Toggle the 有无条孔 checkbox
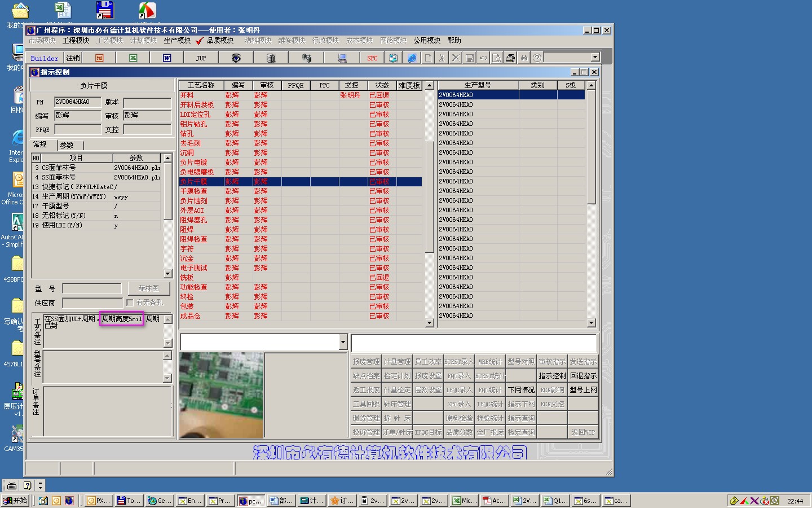Image resolution: width=812 pixels, height=508 pixels. (130, 303)
